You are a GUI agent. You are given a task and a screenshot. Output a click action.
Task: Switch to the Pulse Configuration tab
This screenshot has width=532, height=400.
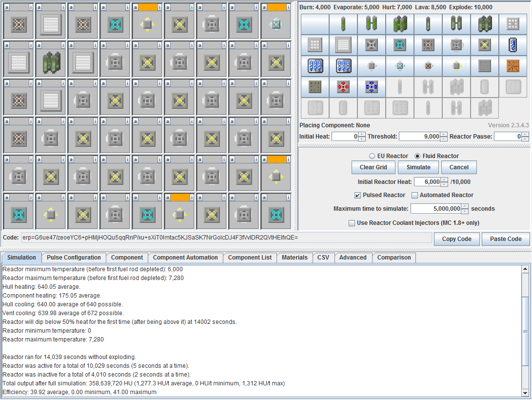click(x=74, y=258)
